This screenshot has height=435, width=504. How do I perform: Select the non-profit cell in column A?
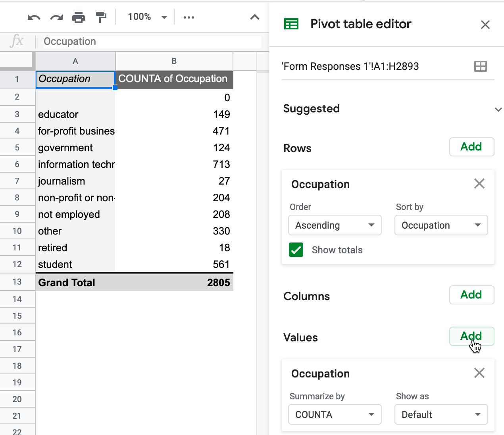pyautogui.click(x=75, y=198)
